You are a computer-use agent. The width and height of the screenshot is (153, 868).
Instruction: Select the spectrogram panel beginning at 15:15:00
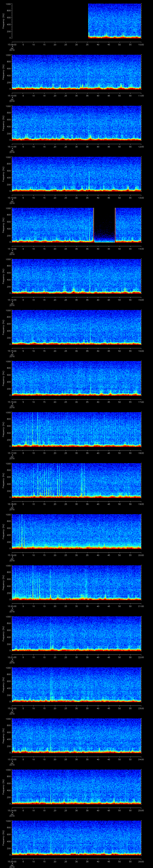pyautogui.click(x=77, y=327)
